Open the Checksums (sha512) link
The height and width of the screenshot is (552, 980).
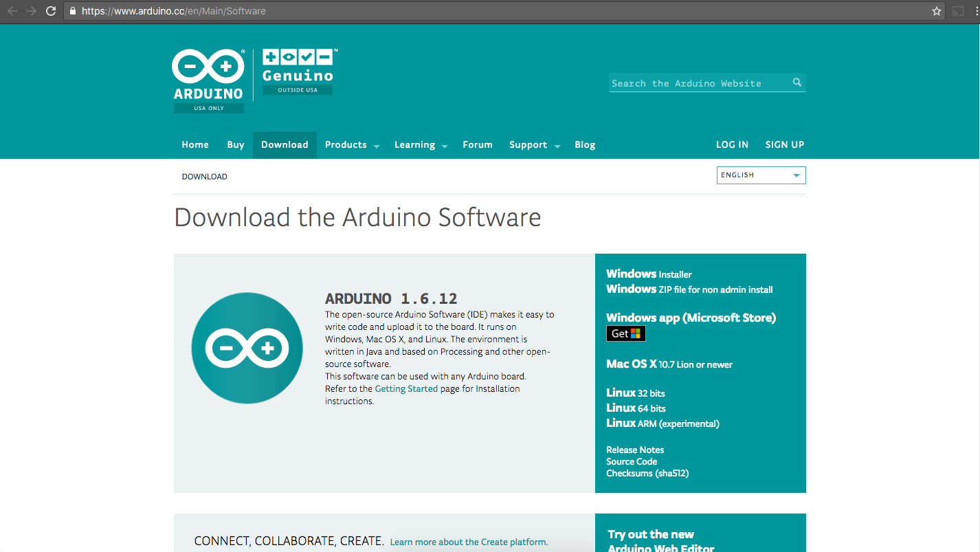point(647,474)
